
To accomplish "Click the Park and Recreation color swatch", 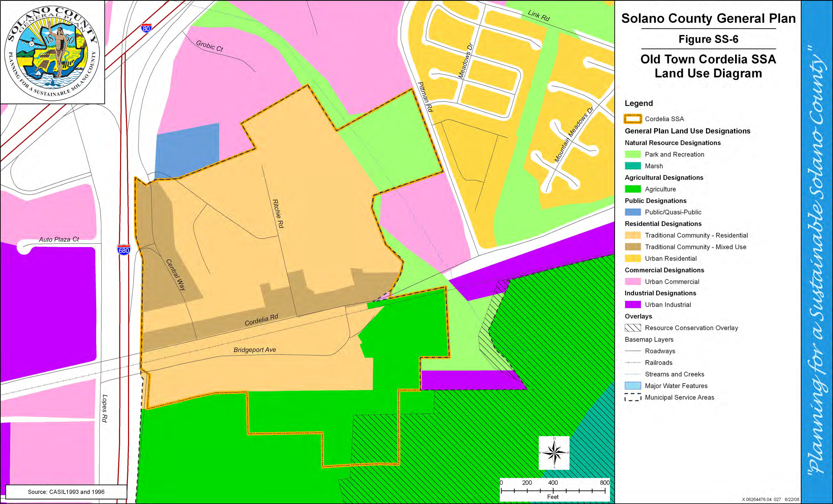I will [x=633, y=154].
